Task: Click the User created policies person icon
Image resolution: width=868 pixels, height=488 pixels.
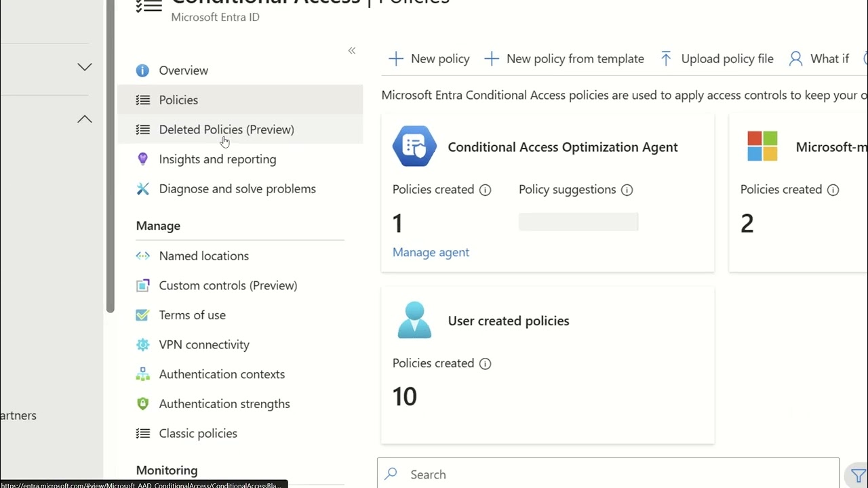Action: coord(414,320)
